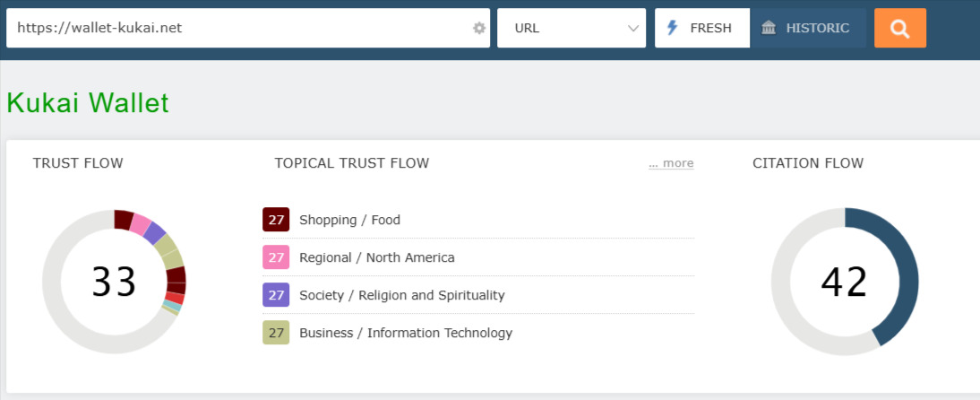980x400 pixels.
Task: Click the dropdown chevron next to URL
Action: (633, 28)
